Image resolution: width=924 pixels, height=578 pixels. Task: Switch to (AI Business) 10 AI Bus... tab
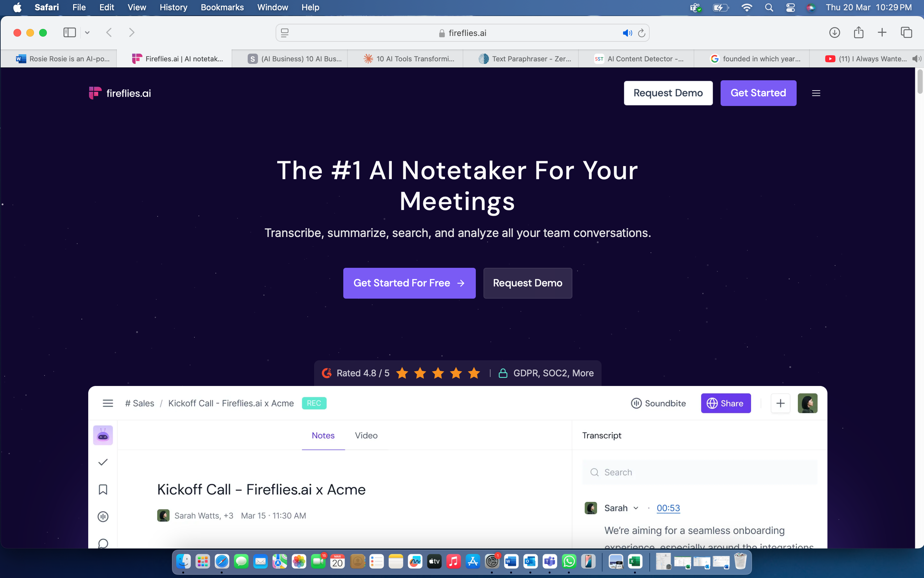pos(290,58)
